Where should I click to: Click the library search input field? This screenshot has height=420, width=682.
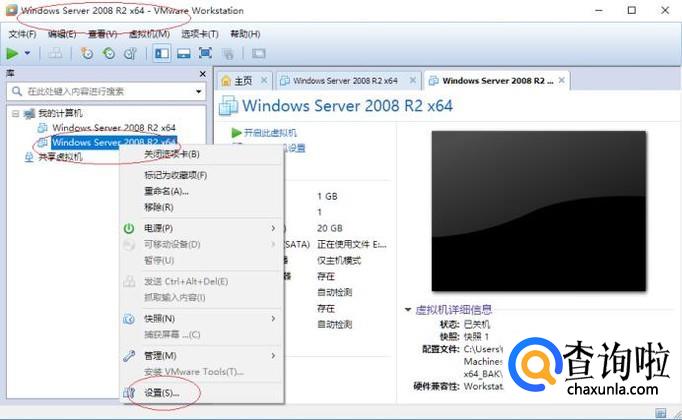click(106, 91)
